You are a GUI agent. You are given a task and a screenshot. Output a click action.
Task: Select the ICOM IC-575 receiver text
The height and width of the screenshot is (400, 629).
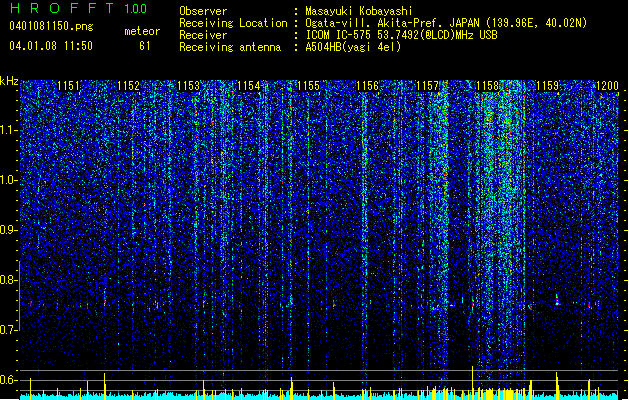tap(401, 35)
